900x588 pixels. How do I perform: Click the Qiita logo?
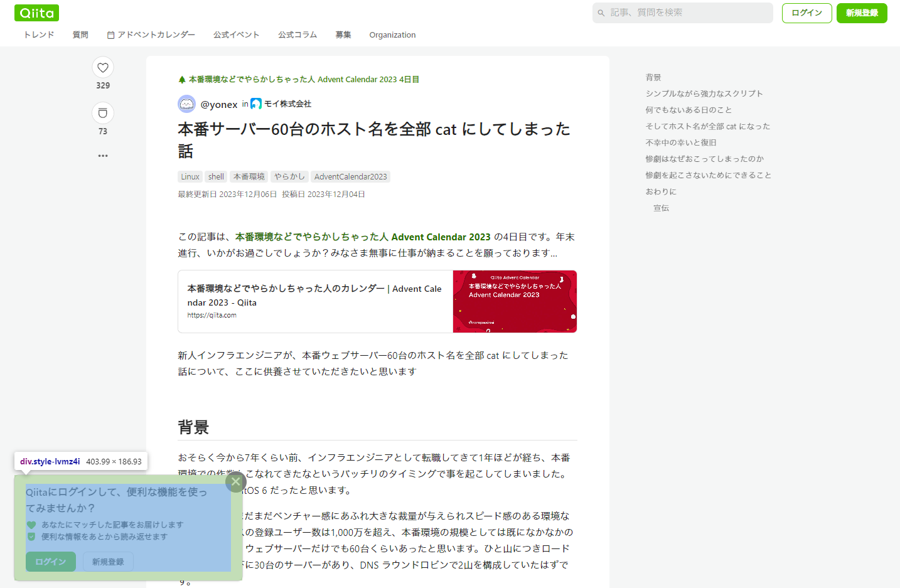(36, 13)
